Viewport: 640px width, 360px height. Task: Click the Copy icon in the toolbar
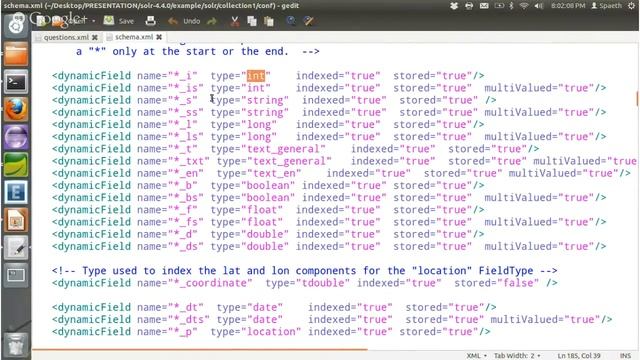pos(252,21)
